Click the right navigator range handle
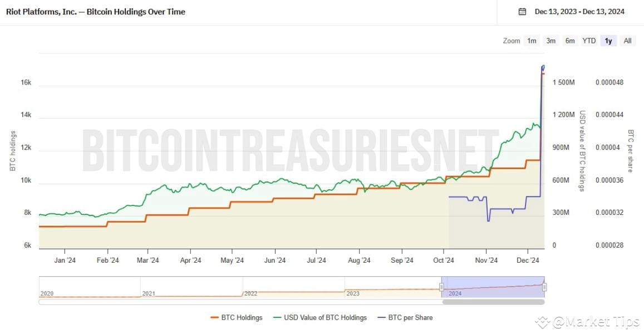The image size is (644, 334). pyautogui.click(x=544, y=287)
